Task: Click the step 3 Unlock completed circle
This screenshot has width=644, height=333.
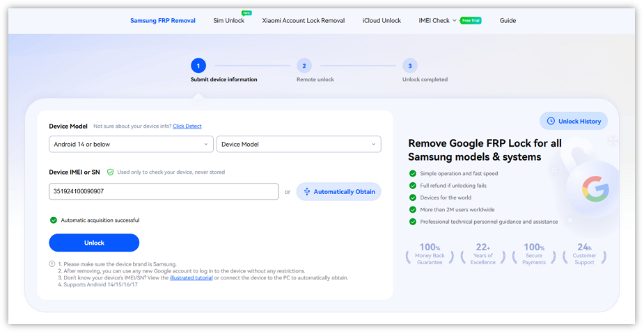Action: coord(410,65)
